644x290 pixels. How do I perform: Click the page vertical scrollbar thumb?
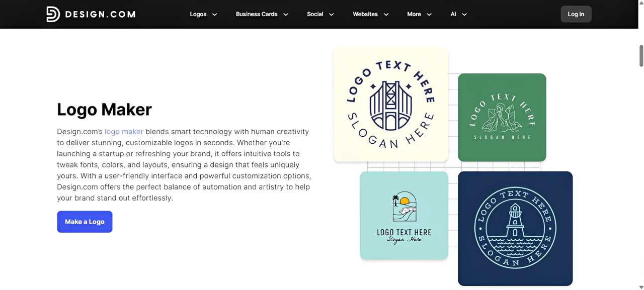[x=641, y=56]
